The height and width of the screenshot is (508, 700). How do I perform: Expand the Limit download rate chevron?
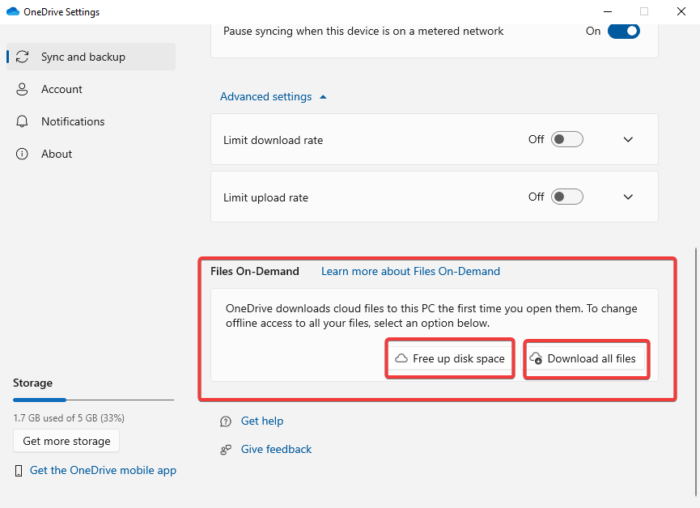[x=628, y=140]
